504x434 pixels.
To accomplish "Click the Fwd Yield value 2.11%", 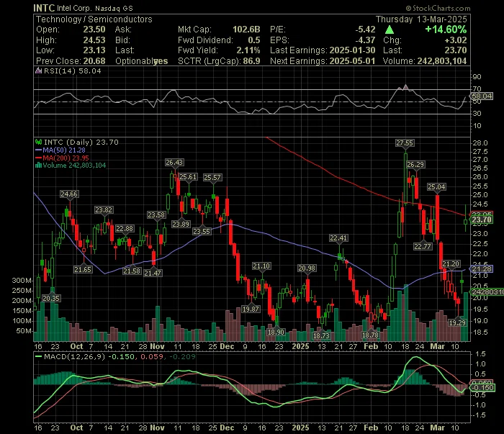I will point(248,50).
